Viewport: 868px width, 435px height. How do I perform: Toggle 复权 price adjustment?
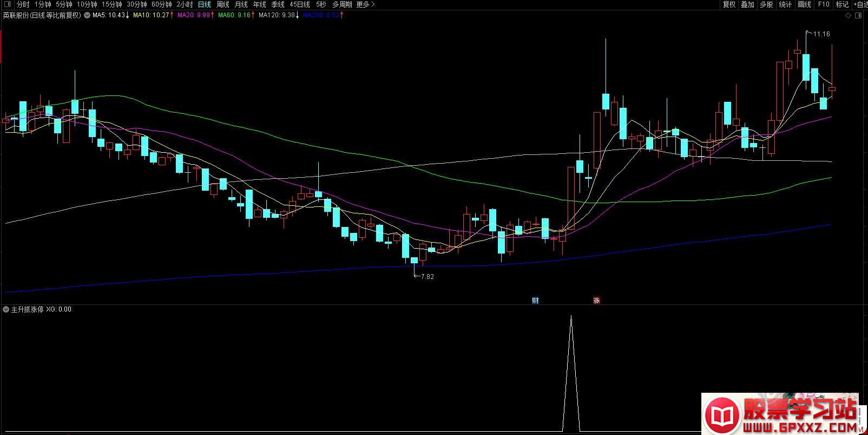(x=729, y=4)
